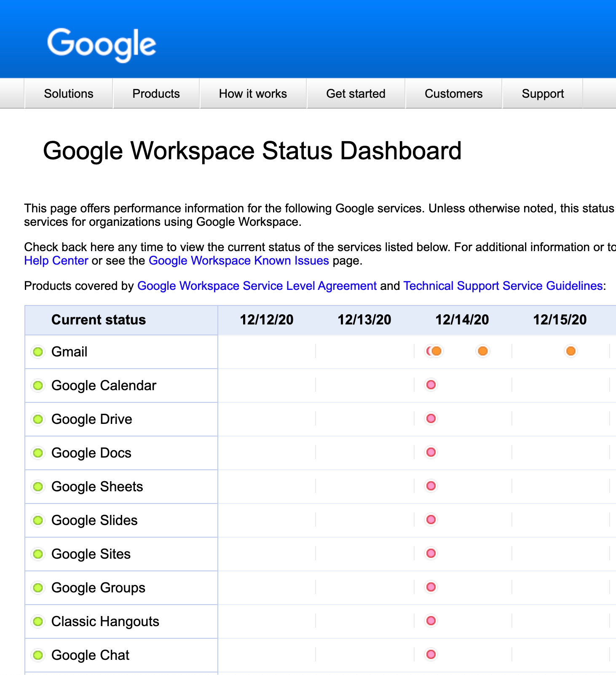The height and width of the screenshot is (675, 616).
Task: Click the green status dot beside Google Slides
Action: click(38, 520)
